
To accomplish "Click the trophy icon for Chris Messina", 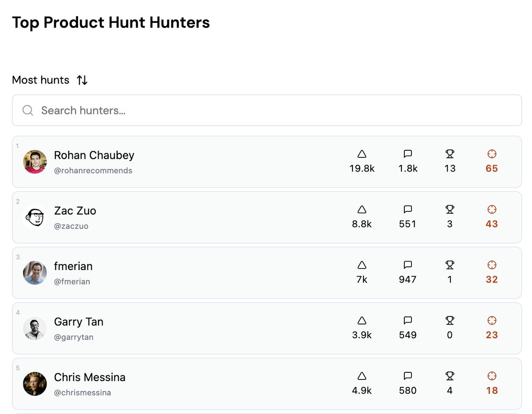I will pyautogui.click(x=450, y=376).
